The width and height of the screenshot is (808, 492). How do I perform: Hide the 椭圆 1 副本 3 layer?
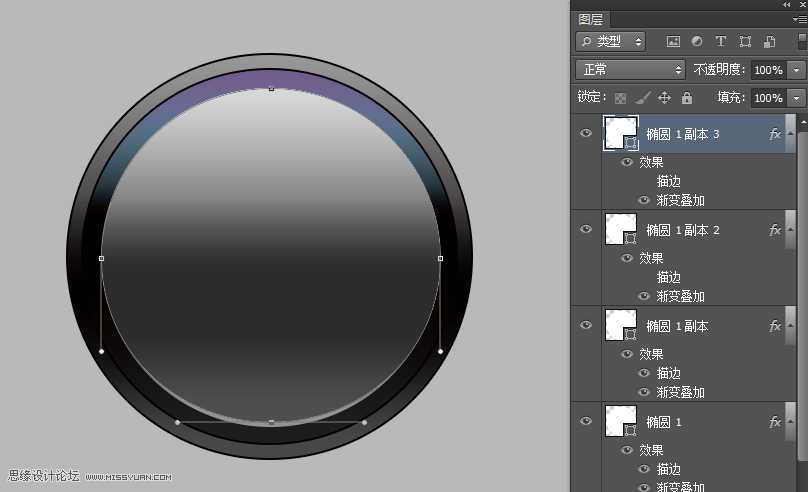[x=586, y=133]
